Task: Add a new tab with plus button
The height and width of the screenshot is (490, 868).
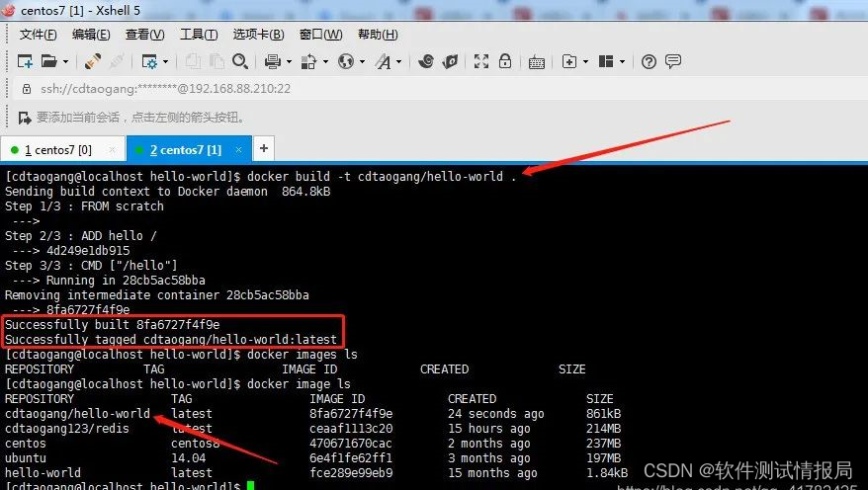Action: pyautogui.click(x=264, y=148)
